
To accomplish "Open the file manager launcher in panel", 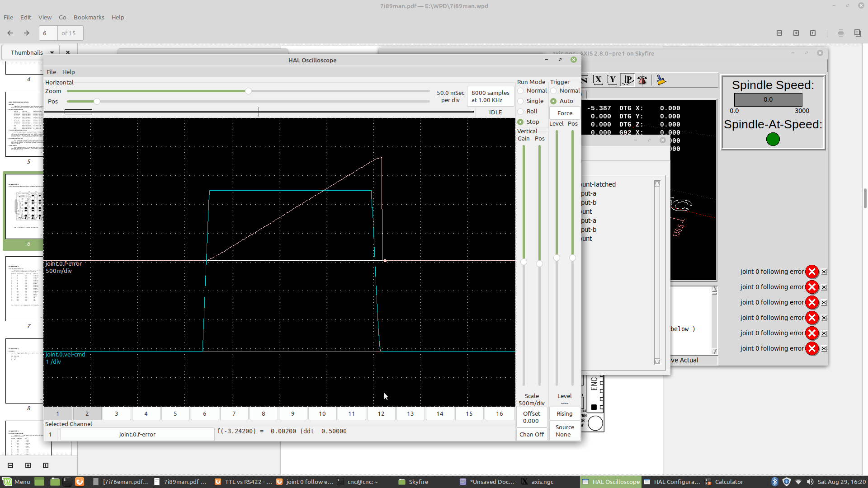I will pos(55,482).
